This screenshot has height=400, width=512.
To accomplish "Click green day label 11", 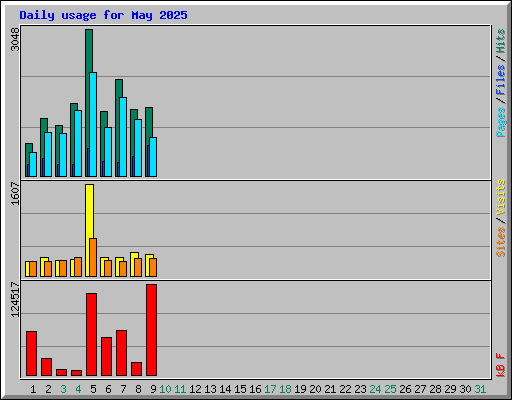I will click(x=180, y=389).
